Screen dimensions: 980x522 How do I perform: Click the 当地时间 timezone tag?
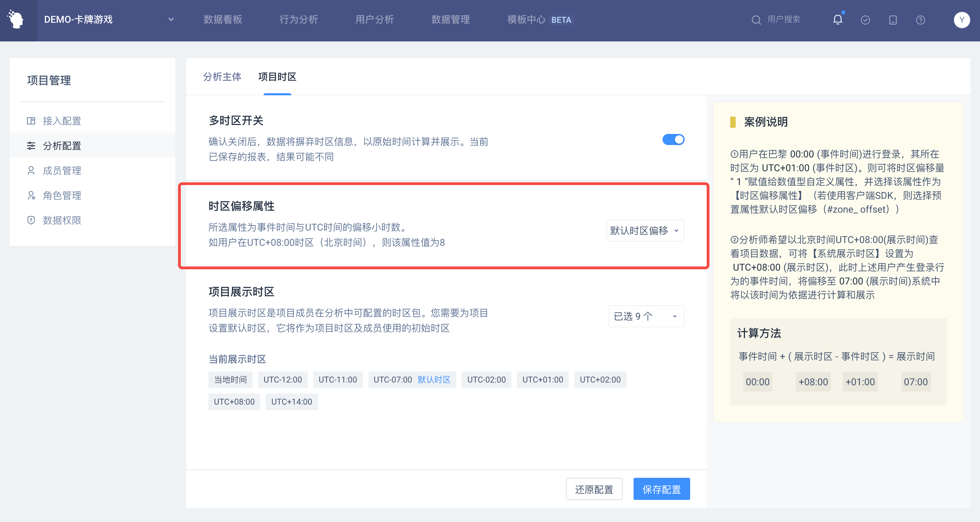(230, 380)
